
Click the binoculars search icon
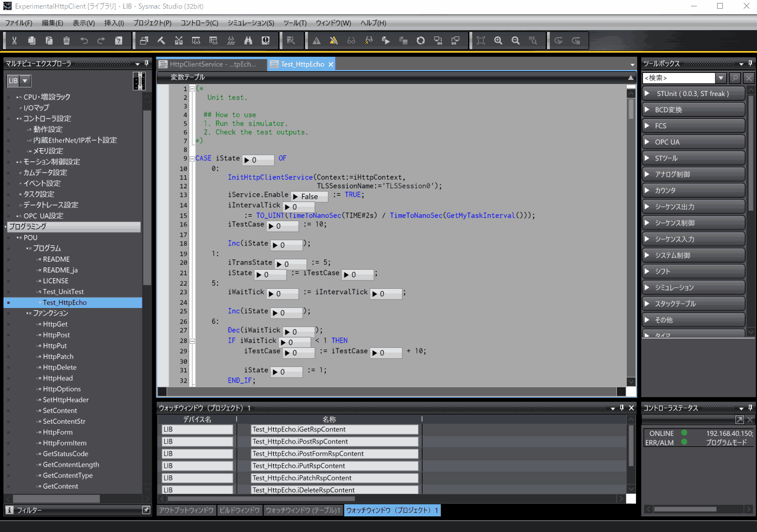(248, 41)
